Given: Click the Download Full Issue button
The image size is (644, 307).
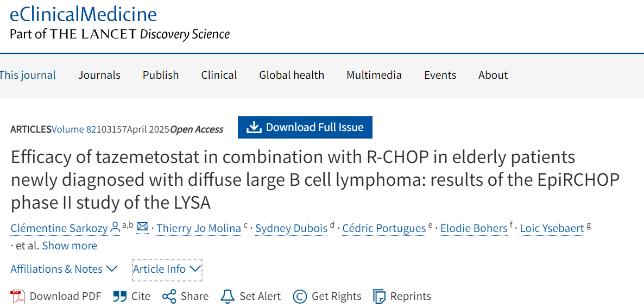Looking at the screenshot, I should [x=305, y=127].
